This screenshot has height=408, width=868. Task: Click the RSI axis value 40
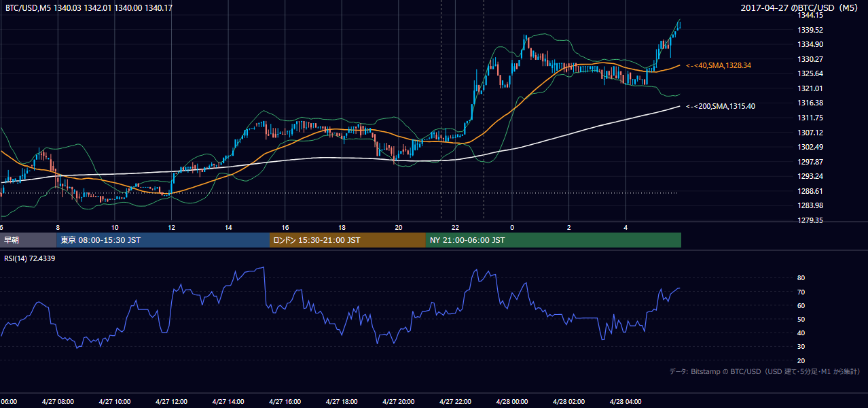tap(801, 333)
